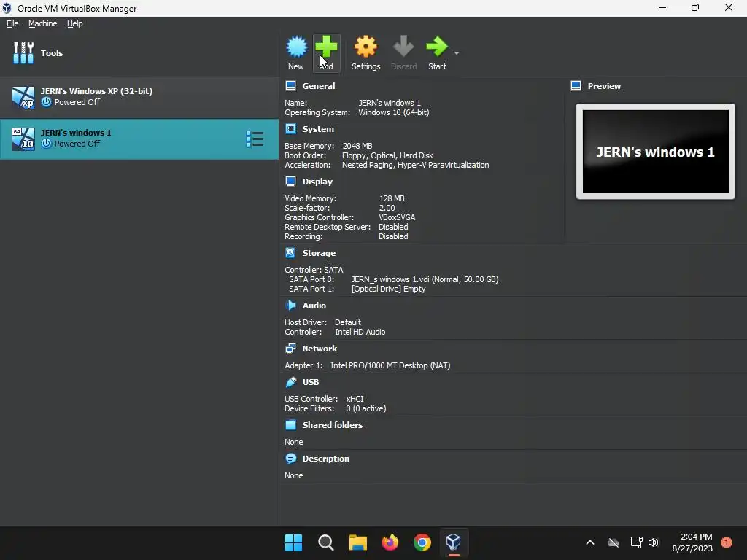Open the notification badge in tray
The image size is (747, 560).
726,542
